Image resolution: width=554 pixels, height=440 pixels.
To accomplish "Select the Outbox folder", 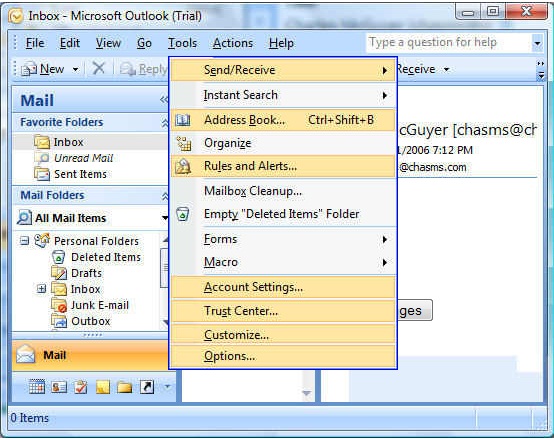I will (x=90, y=321).
